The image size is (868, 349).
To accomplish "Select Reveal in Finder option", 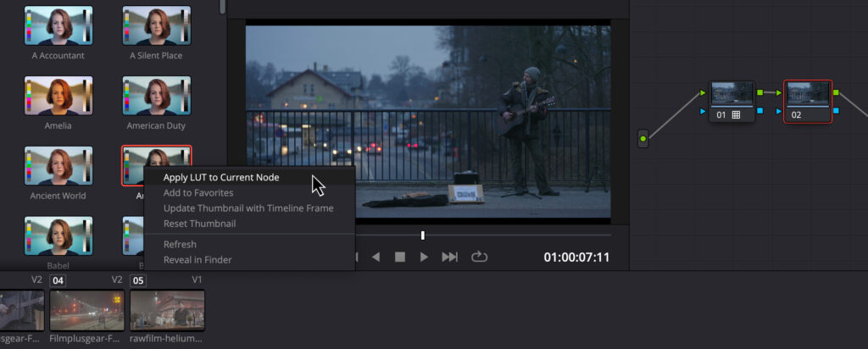I will click(x=198, y=259).
